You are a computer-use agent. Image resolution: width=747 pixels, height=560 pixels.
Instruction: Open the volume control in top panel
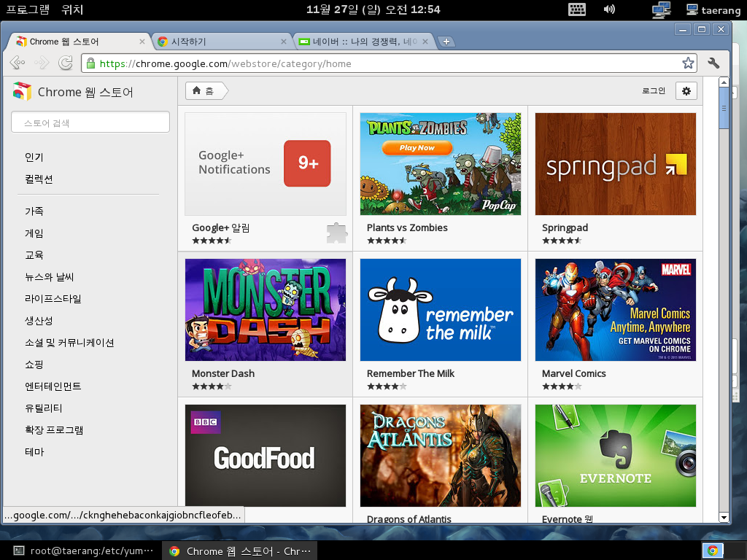click(609, 9)
